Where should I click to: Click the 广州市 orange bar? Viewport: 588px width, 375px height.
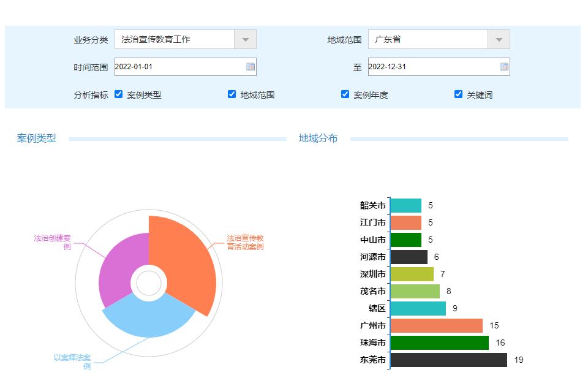pos(436,325)
